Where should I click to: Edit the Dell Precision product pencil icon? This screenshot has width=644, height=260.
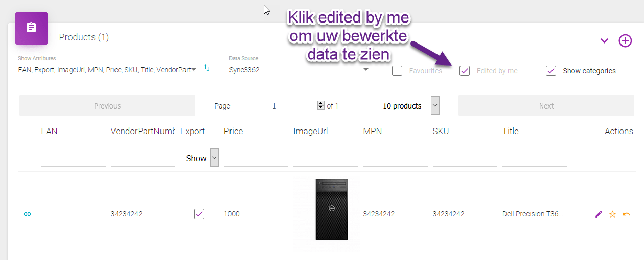click(599, 214)
